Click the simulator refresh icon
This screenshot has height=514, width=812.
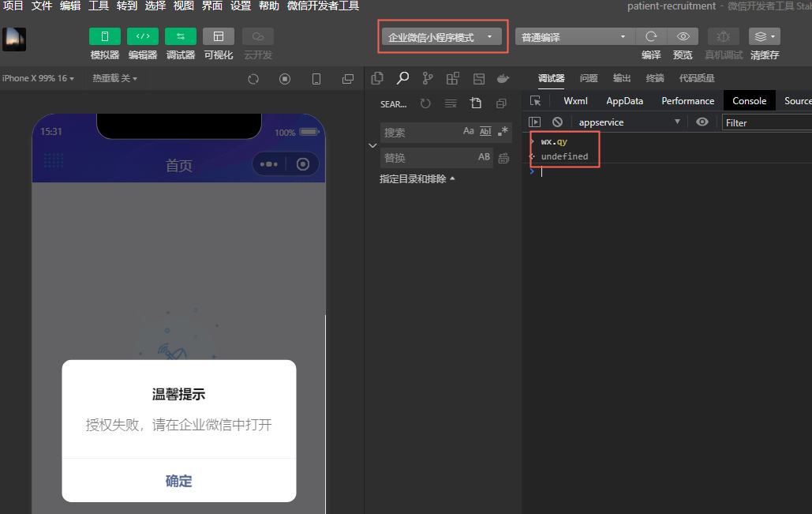tap(253, 79)
